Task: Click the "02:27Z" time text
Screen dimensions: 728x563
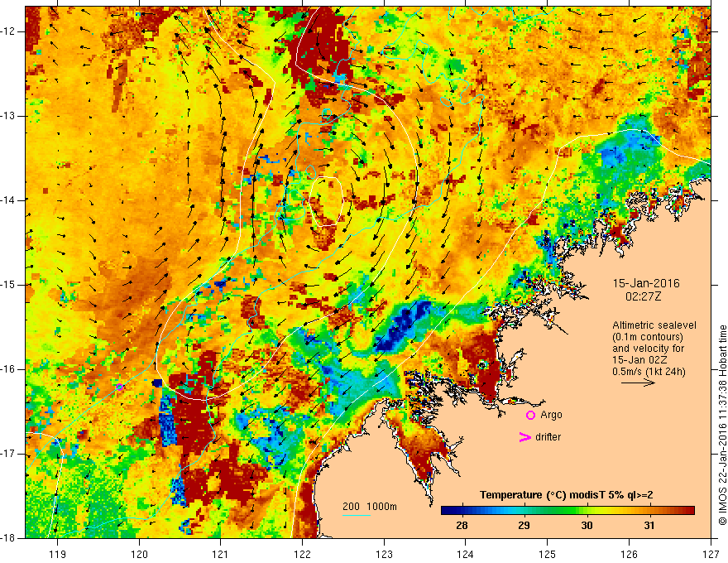Action: (643, 296)
